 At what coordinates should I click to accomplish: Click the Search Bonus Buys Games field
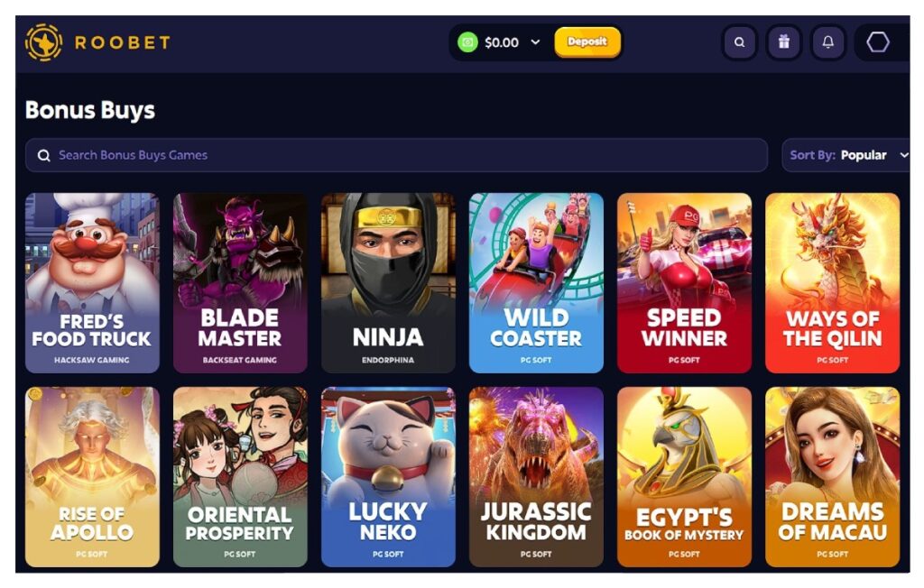pos(396,155)
